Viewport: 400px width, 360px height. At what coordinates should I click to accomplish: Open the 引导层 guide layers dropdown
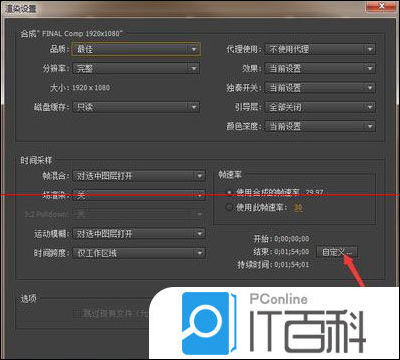(x=320, y=107)
